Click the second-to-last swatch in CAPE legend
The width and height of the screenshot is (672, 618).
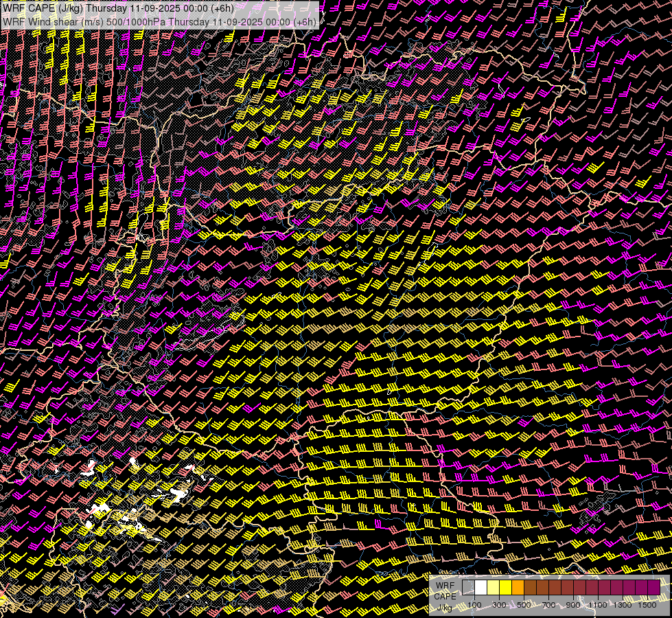click(x=641, y=588)
